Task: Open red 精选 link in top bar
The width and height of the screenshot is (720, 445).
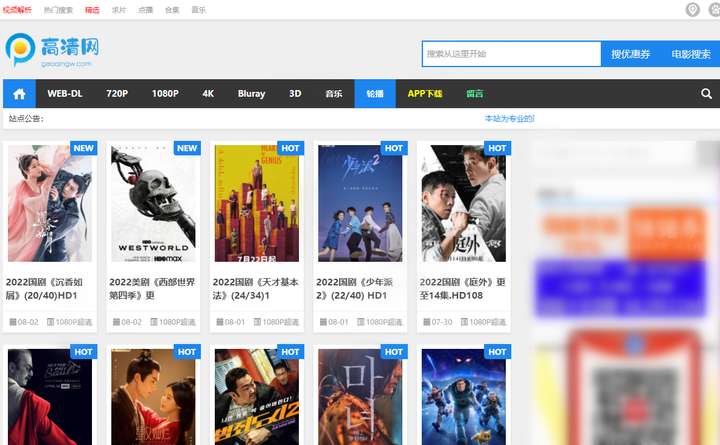Action: tap(92, 10)
